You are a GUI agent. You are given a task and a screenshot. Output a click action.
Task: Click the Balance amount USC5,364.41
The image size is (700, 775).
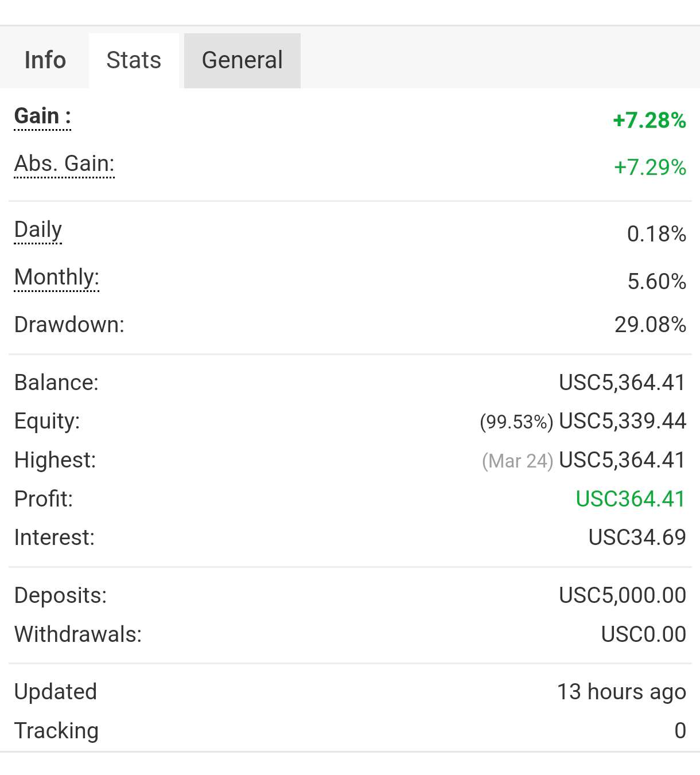click(x=622, y=383)
